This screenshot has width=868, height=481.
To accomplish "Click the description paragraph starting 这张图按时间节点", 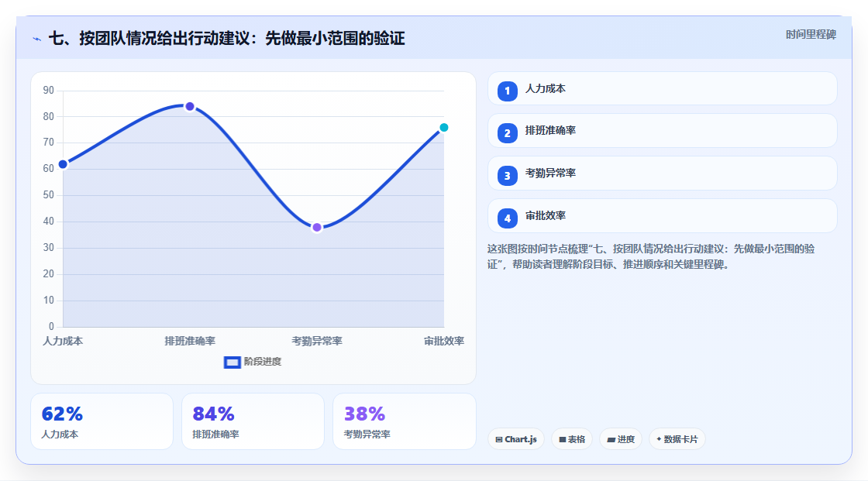I will [652, 257].
